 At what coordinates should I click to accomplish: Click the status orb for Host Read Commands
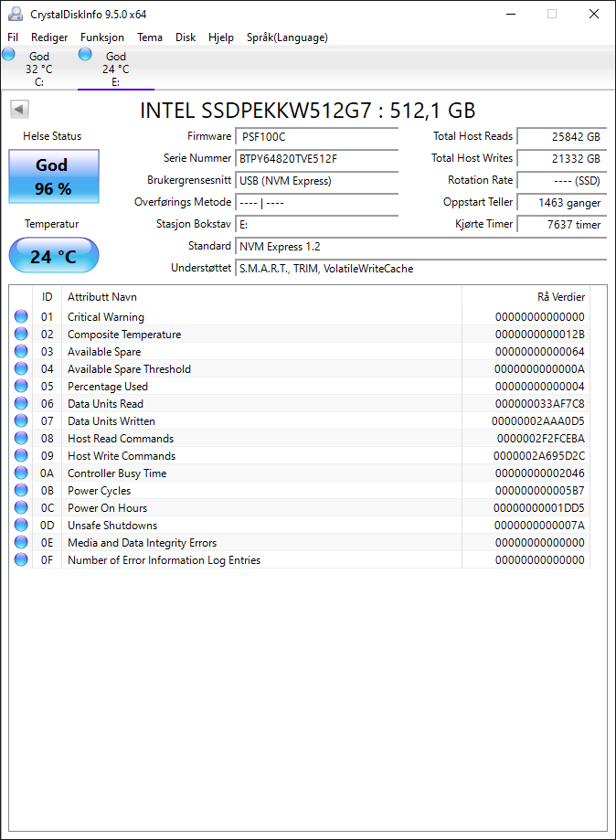[x=21, y=438]
